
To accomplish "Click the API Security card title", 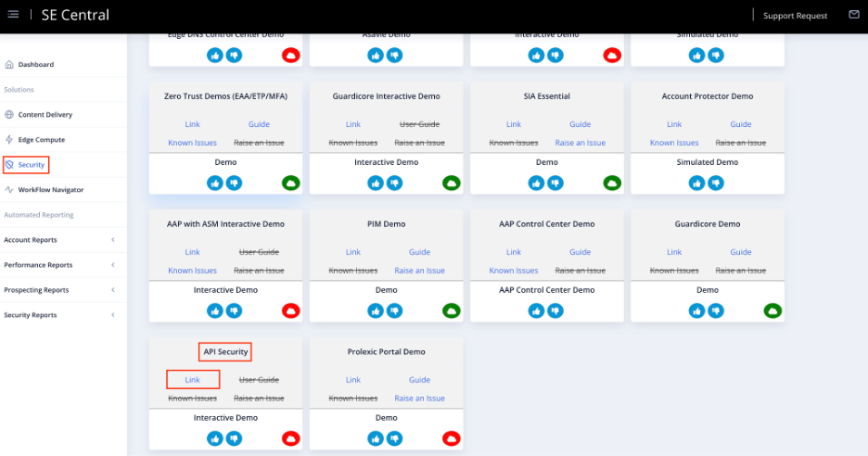I will point(225,351).
